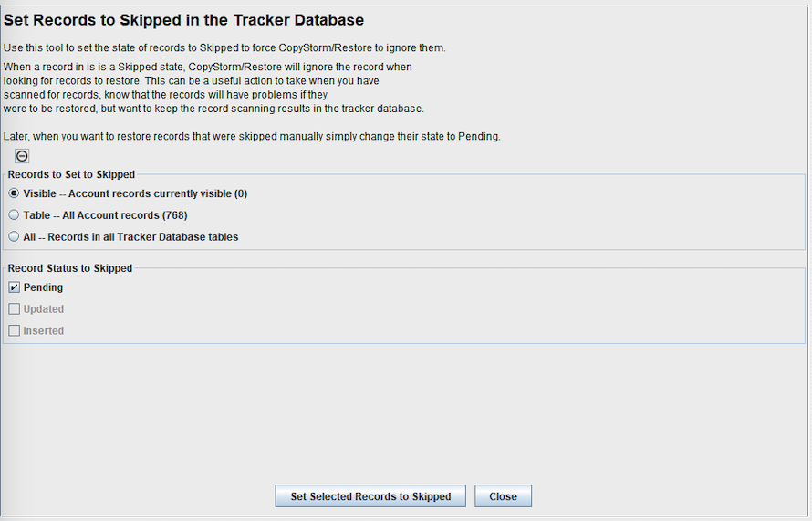The image size is (812, 521).
Task: Click the 'Records in all Tracker Database tables' text
Action: (143, 237)
